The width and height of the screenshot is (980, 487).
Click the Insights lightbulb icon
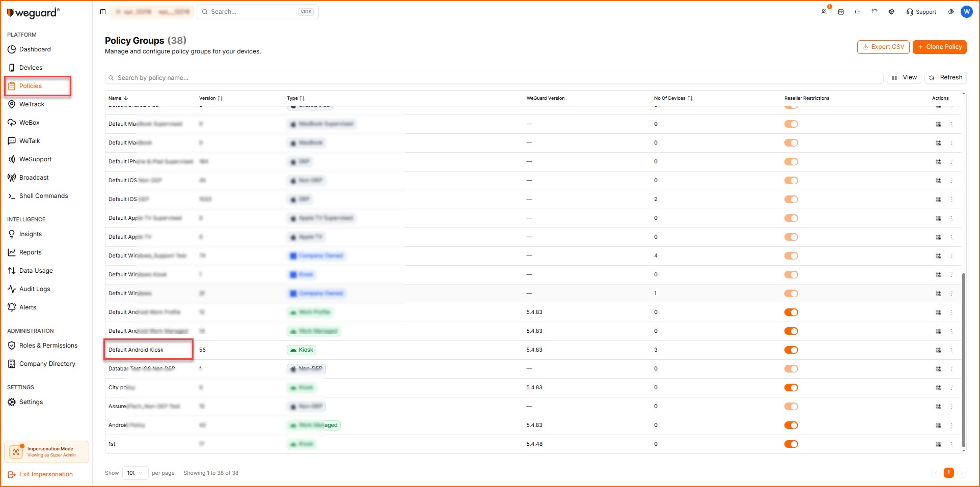coord(12,234)
